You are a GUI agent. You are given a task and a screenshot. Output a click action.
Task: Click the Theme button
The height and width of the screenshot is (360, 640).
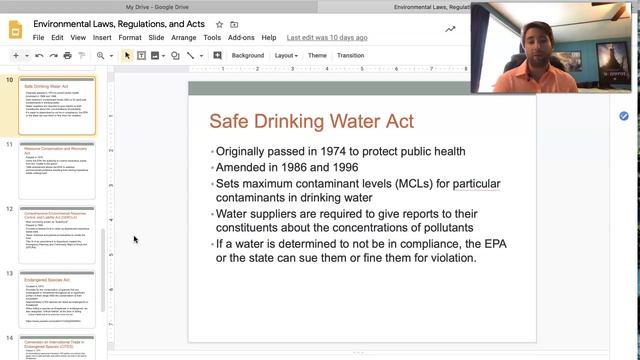tap(317, 56)
